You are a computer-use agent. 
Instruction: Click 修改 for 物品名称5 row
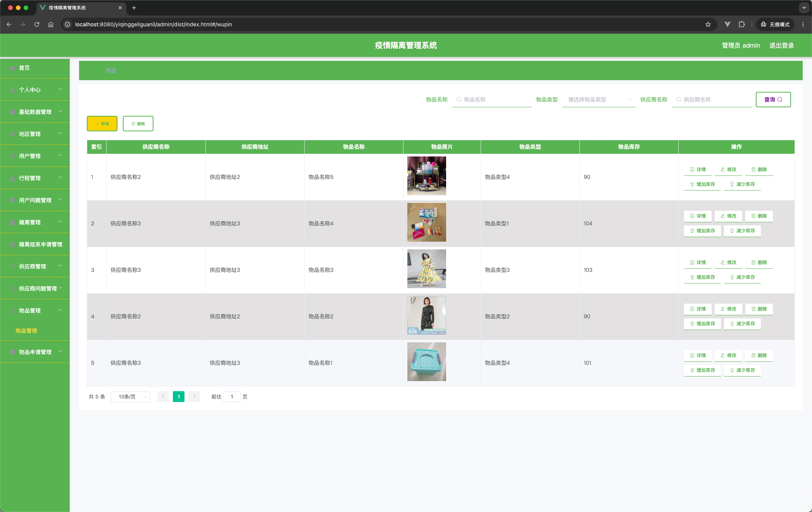[x=728, y=170]
